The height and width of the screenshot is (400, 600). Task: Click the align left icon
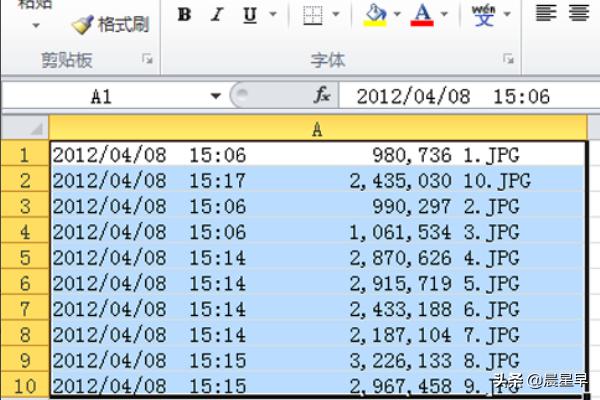pos(545,14)
